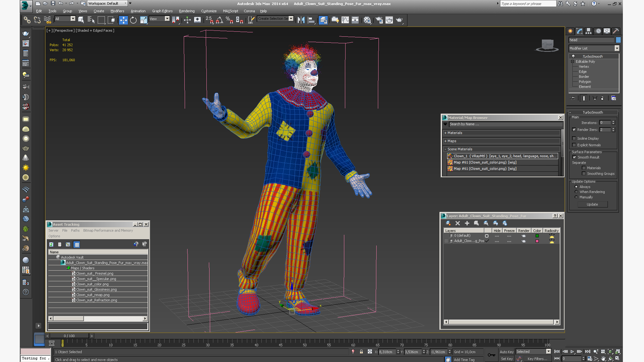Click the TurboSmooth Update button
The image size is (644, 362).
[592, 204]
